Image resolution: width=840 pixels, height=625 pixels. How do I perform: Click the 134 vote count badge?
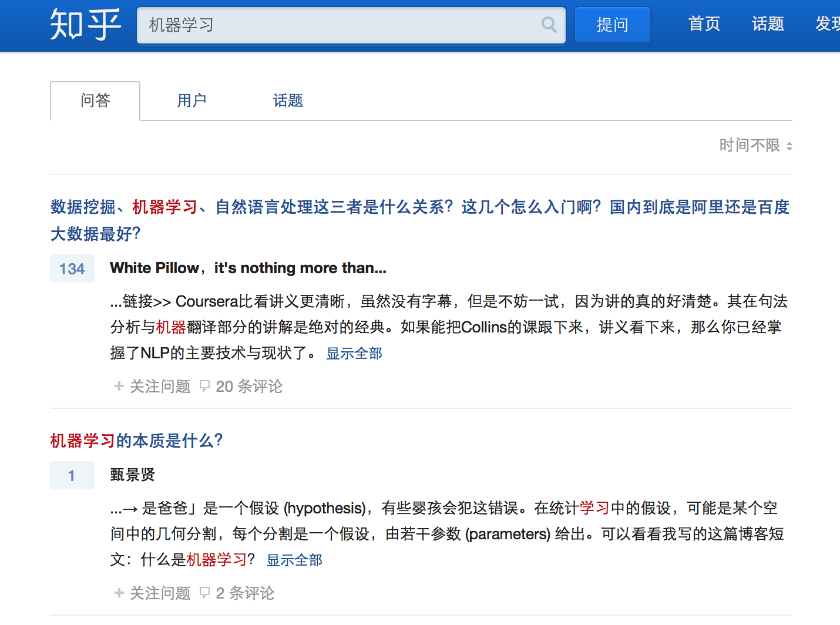(x=72, y=268)
